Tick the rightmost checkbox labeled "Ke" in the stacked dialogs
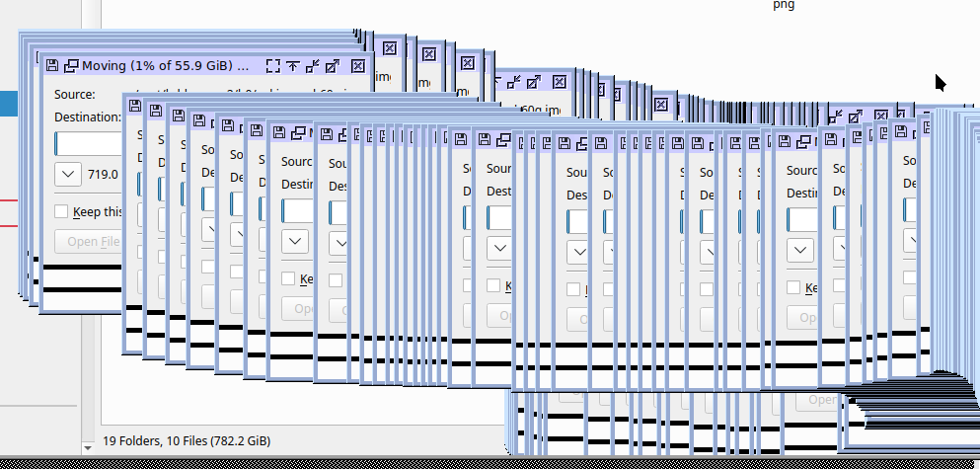Image resolution: width=980 pixels, height=469 pixels. tap(792, 287)
